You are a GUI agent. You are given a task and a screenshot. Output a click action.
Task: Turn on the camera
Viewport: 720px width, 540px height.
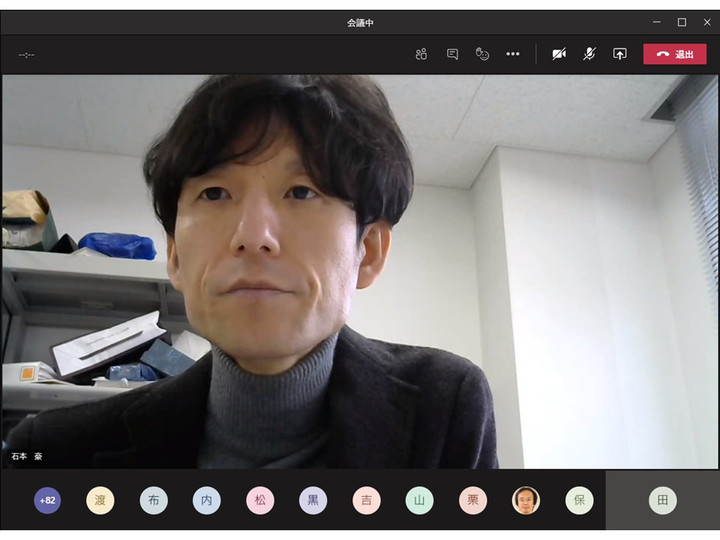click(x=559, y=54)
